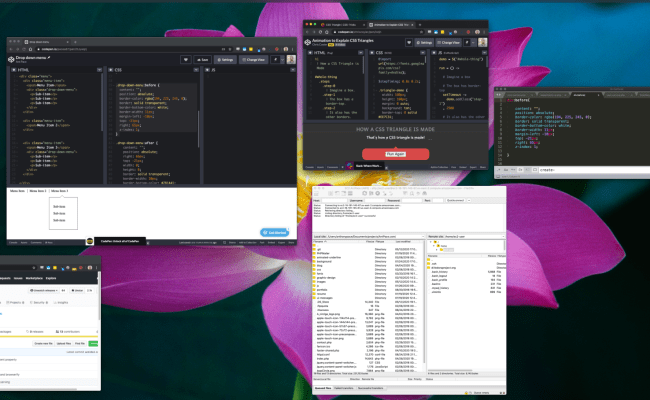Toggle FileZilla local directory tree display

point(337,193)
